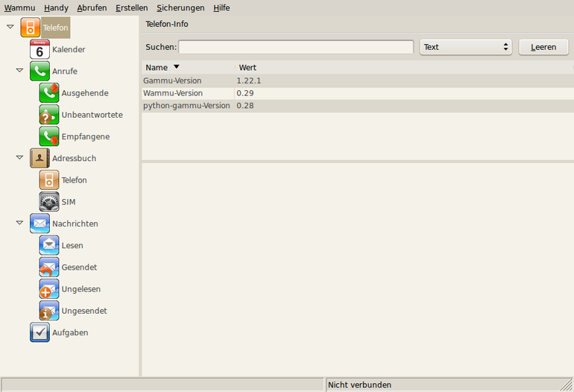The image size is (574, 392).
Task: Click the window resize grip in status bar
Action: pyautogui.click(x=567, y=385)
